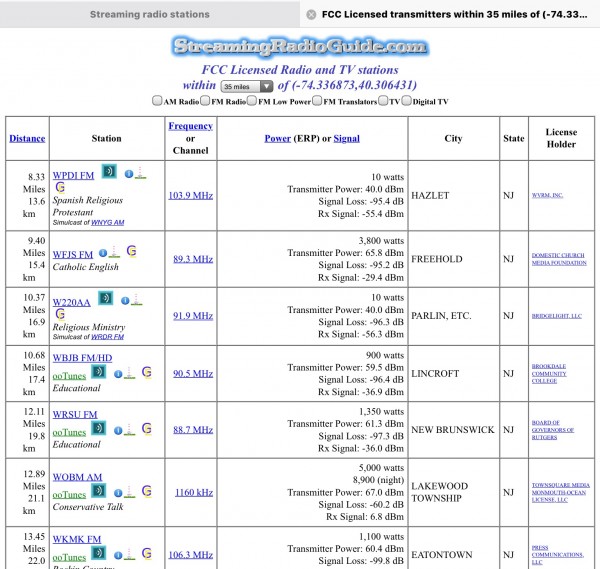Enable the FM Radio filter checkbox
Viewport: 600px width, 569px height.
tap(205, 101)
